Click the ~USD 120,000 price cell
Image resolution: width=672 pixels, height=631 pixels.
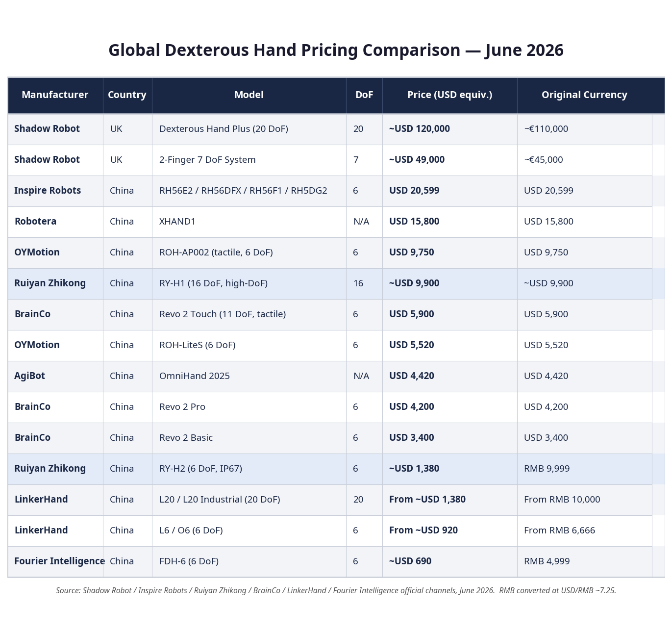[x=449, y=129]
